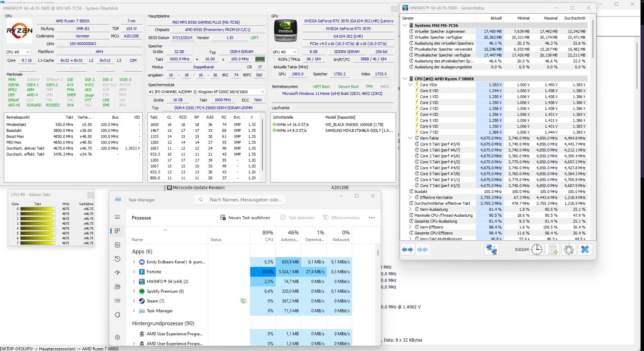Sort processes by Netzwerk column header
This screenshot has width=644, height=351.
point(340,236)
